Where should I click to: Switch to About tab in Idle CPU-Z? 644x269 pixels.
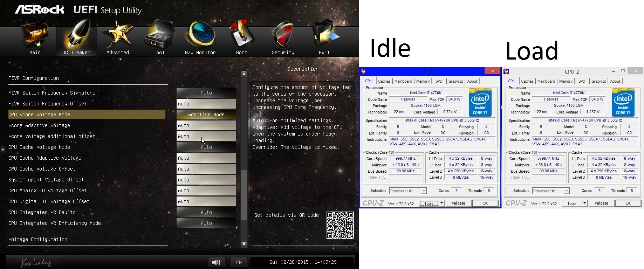point(472,81)
